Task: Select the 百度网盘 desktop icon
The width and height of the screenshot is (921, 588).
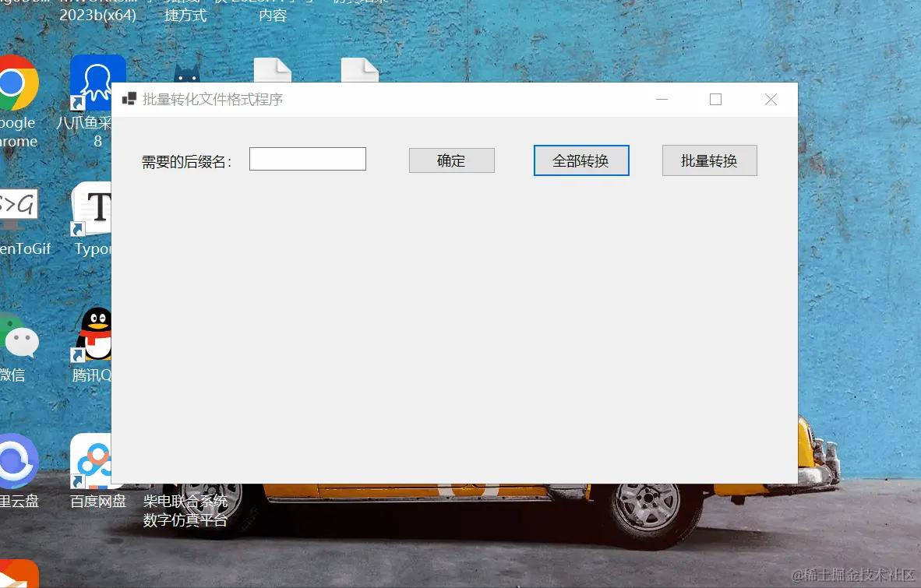Action: (91, 461)
